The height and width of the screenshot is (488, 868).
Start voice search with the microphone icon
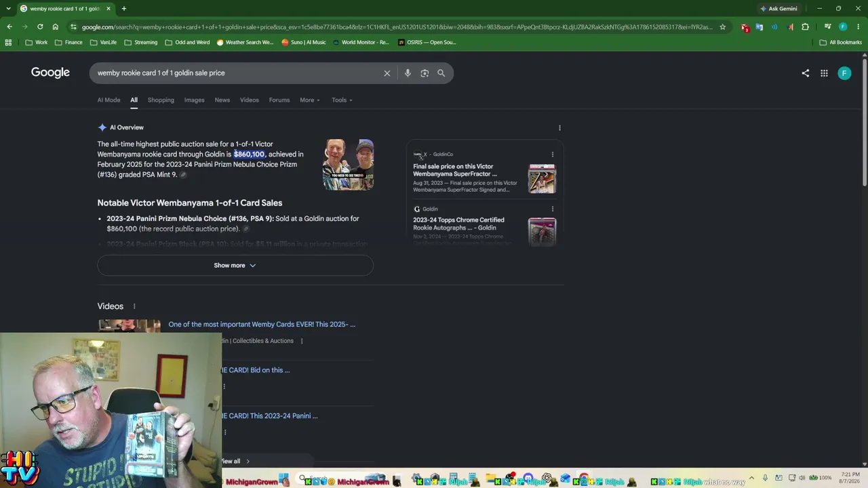(408, 73)
